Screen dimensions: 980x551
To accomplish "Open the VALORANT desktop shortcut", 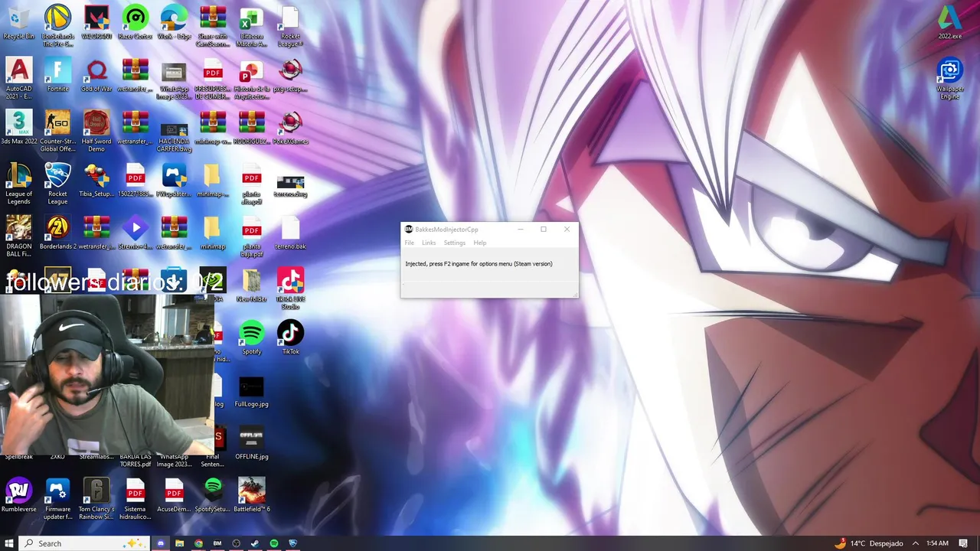I will pyautogui.click(x=96, y=23).
